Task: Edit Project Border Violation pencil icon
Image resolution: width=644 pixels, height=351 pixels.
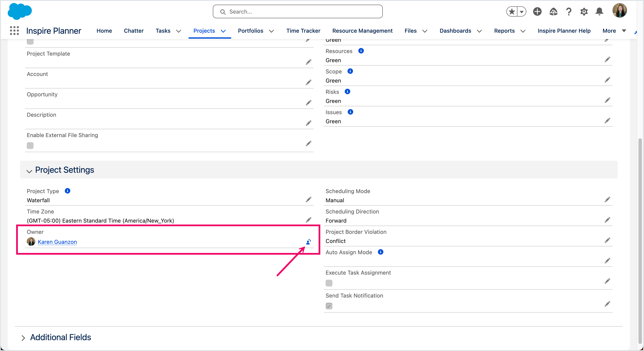Action: 607,240
